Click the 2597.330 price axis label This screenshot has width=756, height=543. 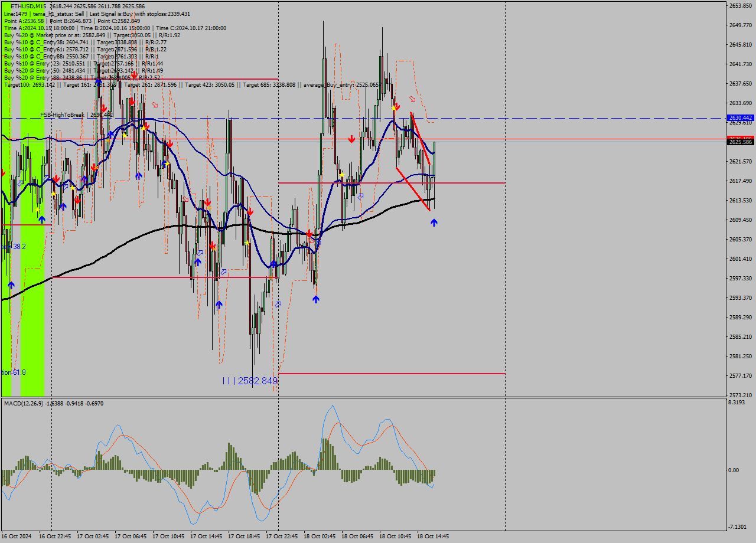740,279
